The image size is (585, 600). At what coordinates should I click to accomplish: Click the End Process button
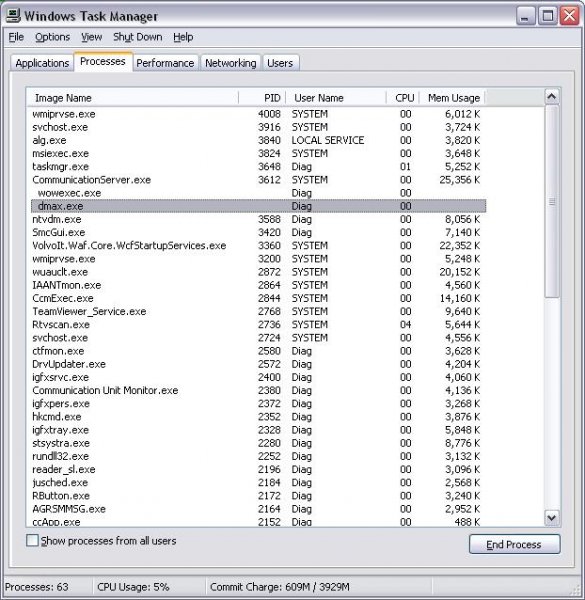pos(515,544)
